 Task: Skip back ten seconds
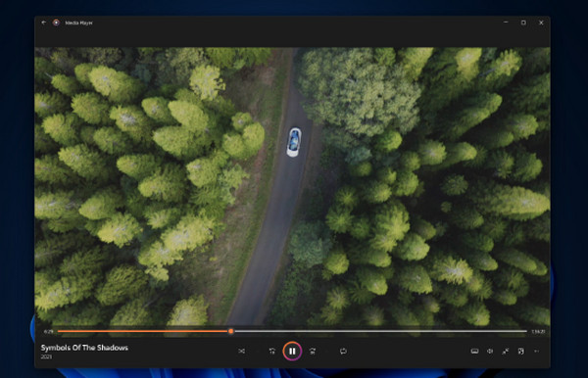[272, 351]
